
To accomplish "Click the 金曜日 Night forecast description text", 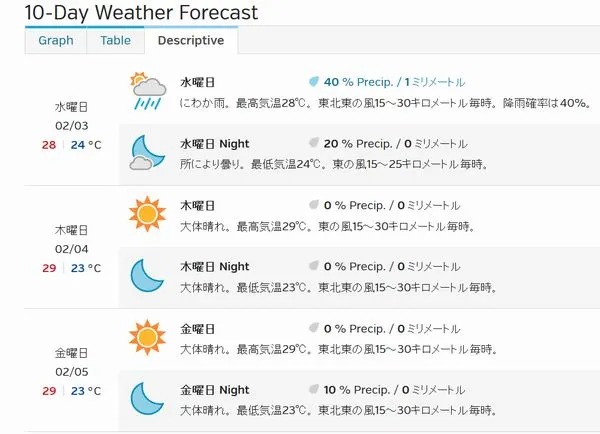I will click(339, 411).
